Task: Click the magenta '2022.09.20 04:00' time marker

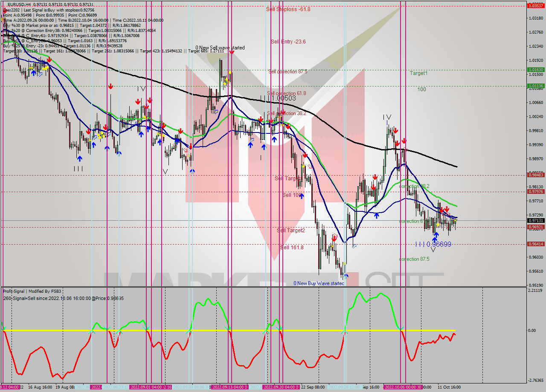Action: point(280,387)
